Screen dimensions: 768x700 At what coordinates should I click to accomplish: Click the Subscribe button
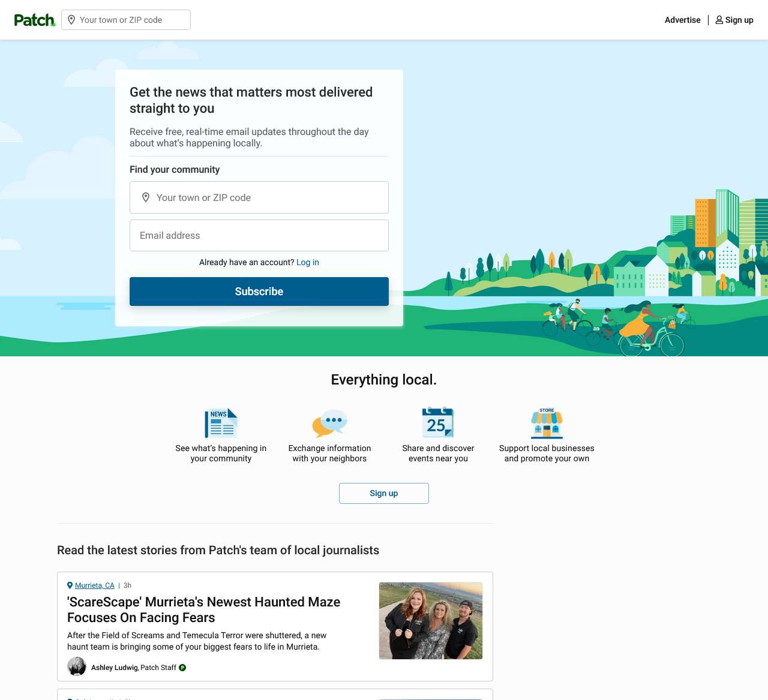click(259, 292)
